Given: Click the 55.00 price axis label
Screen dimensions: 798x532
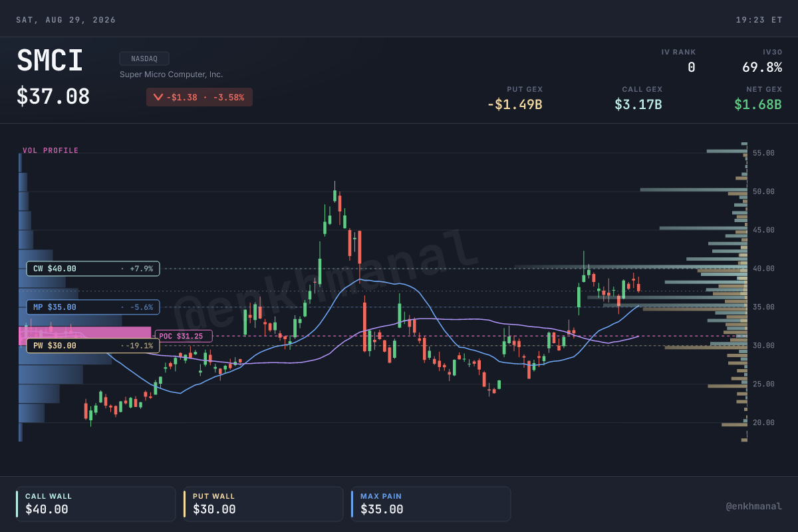Looking at the screenshot, I should tap(763, 153).
